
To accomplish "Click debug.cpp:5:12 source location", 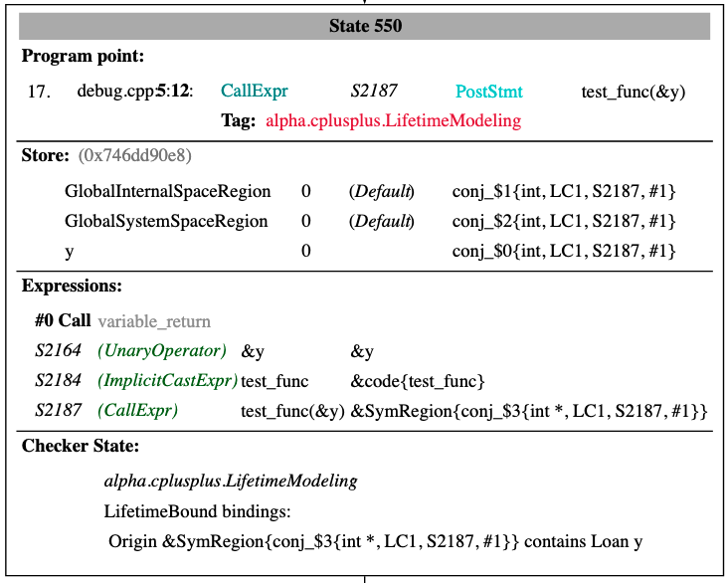I will 135,92.
